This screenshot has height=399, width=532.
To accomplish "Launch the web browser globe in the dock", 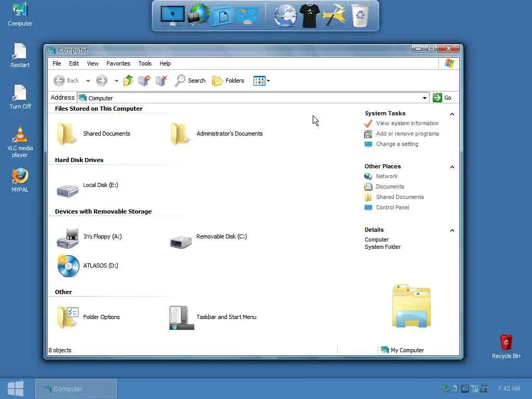I will (285, 16).
